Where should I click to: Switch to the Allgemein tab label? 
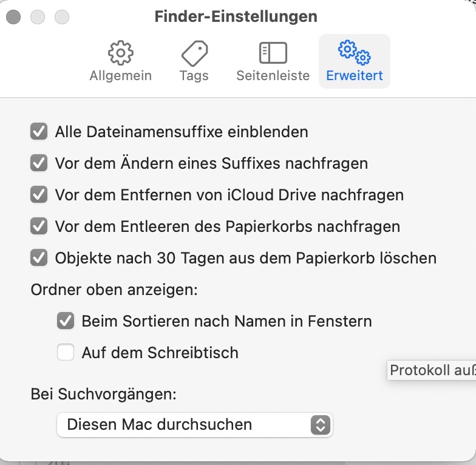point(120,76)
